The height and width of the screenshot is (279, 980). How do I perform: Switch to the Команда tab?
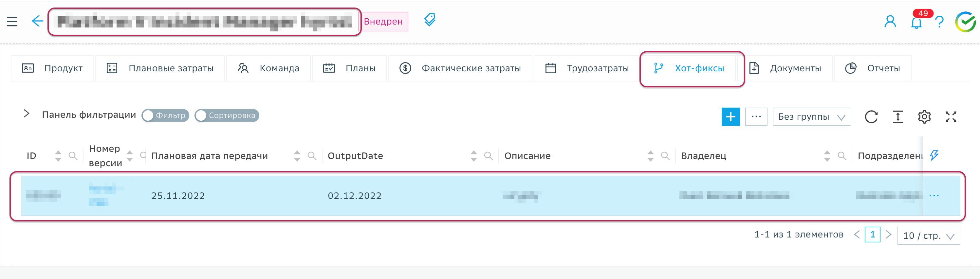(268, 68)
